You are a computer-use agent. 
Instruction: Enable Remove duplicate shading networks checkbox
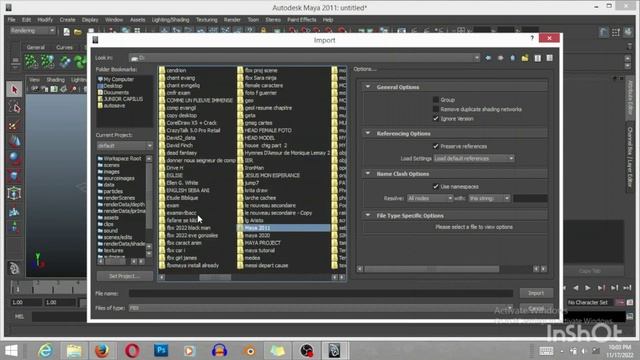point(436,109)
